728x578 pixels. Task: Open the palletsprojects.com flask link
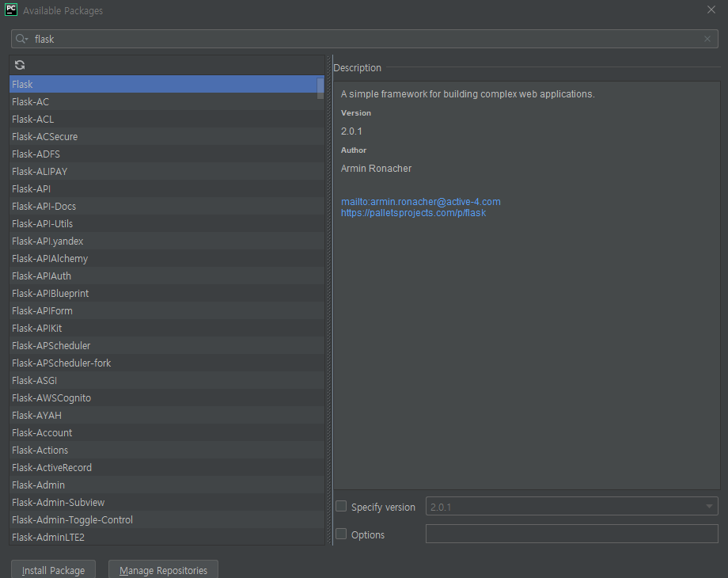413,213
